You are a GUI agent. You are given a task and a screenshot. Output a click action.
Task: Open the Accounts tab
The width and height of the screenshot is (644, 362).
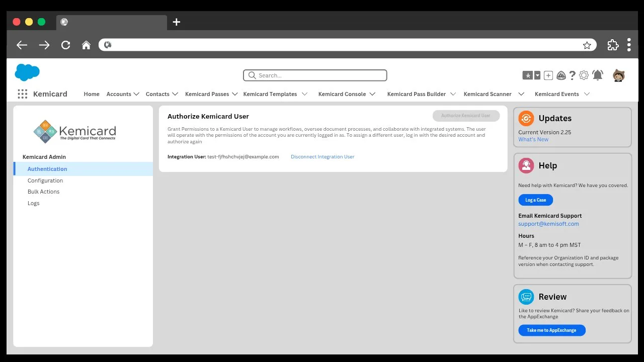click(x=119, y=94)
